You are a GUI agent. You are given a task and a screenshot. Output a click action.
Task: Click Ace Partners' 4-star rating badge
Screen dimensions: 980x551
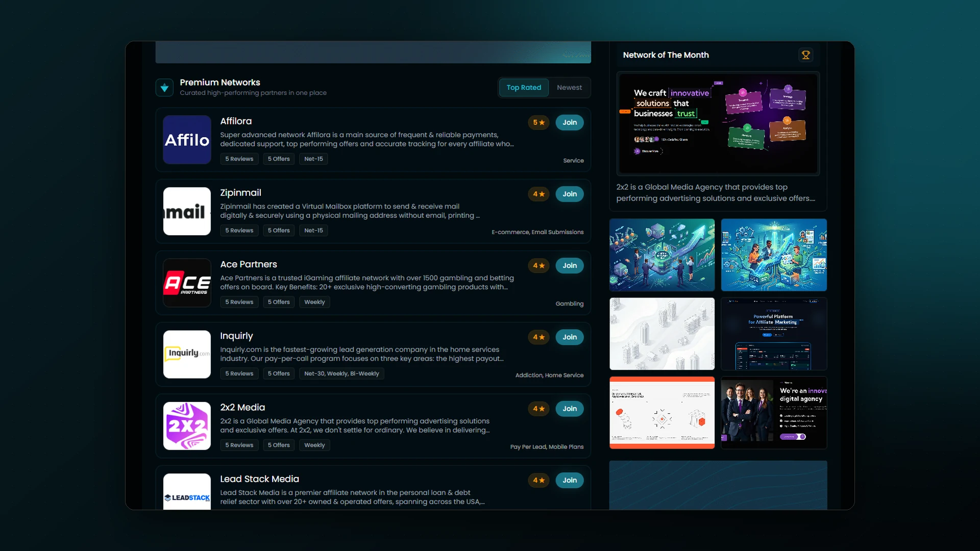point(538,265)
